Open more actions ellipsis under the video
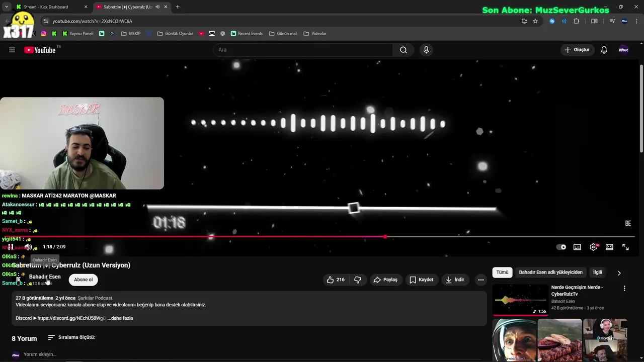Image resolution: width=644 pixels, height=362 pixels. pyautogui.click(x=480, y=280)
